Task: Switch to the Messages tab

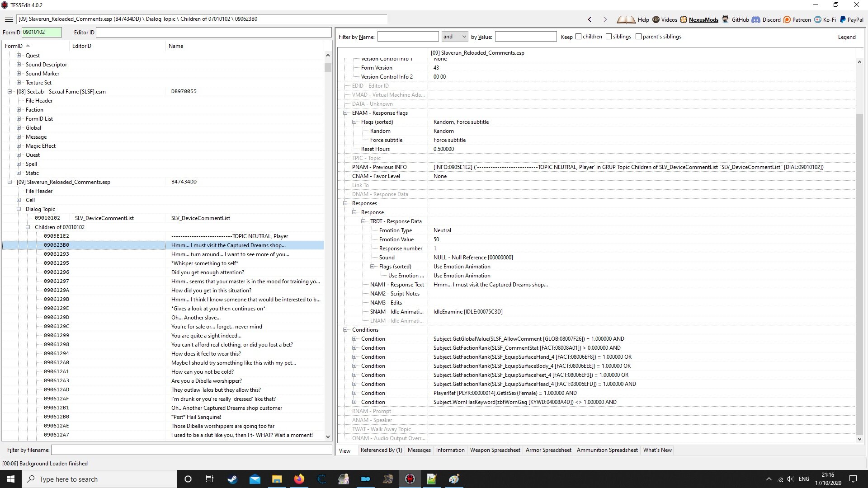Action: click(419, 450)
